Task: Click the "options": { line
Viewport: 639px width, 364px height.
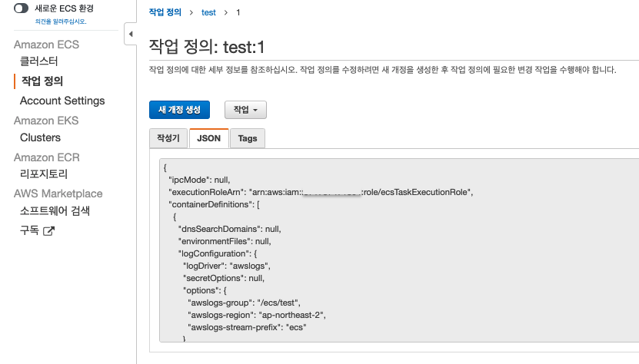Action: click(205, 291)
